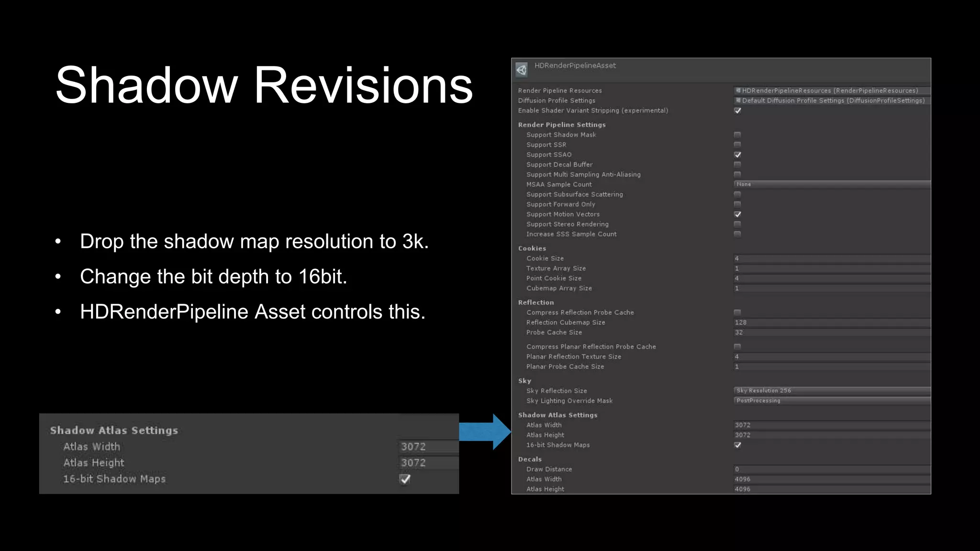Screen dimensions: 980x551
Task: Edit the Probe Cache Size field
Action: [832, 332]
